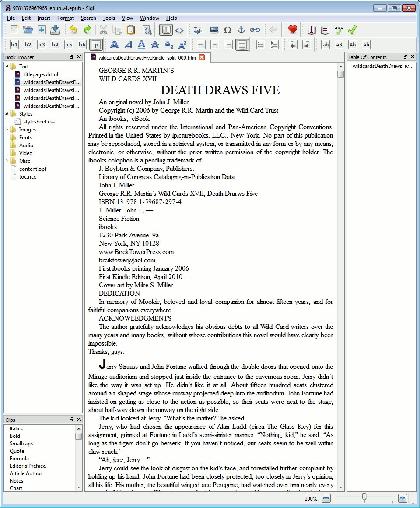Split at cursor toolbar icon
Viewport: 420px width, 508px height.
pos(198,30)
